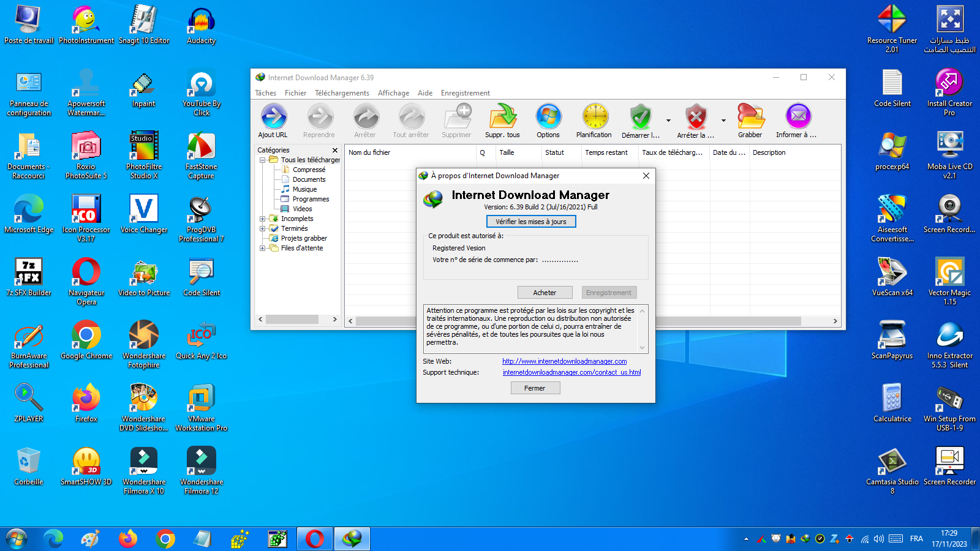
Task: Open the Affichage menu
Action: tap(393, 93)
